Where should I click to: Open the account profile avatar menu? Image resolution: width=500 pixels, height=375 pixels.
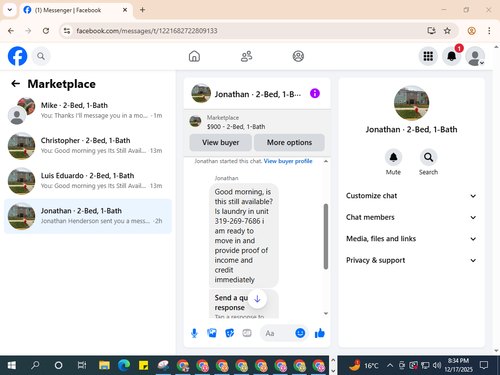click(x=475, y=56)
